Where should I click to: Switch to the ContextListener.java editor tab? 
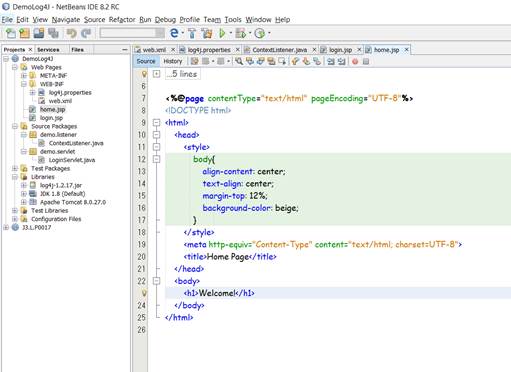[x=279, y=50]
